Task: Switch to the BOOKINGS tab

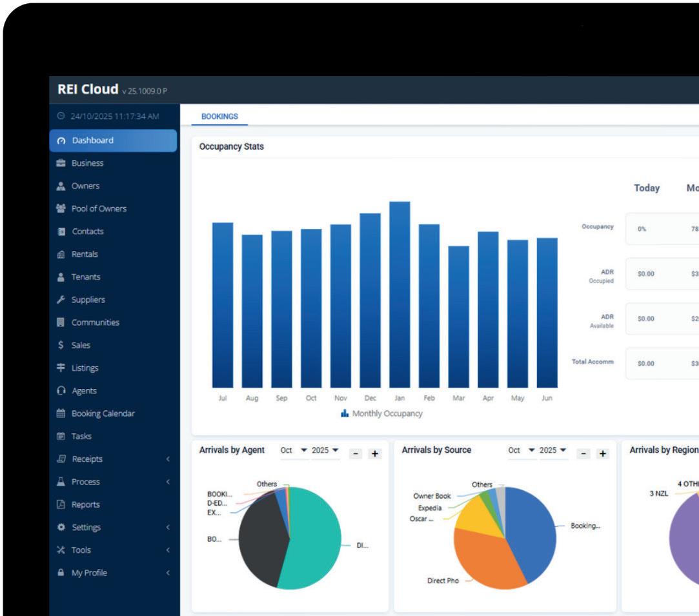Action: (x=219, y=116)
